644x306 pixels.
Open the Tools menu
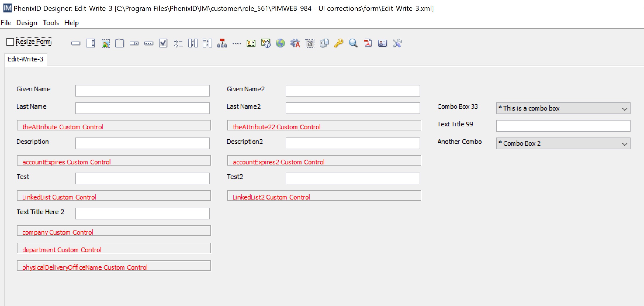tap(51, 23)
